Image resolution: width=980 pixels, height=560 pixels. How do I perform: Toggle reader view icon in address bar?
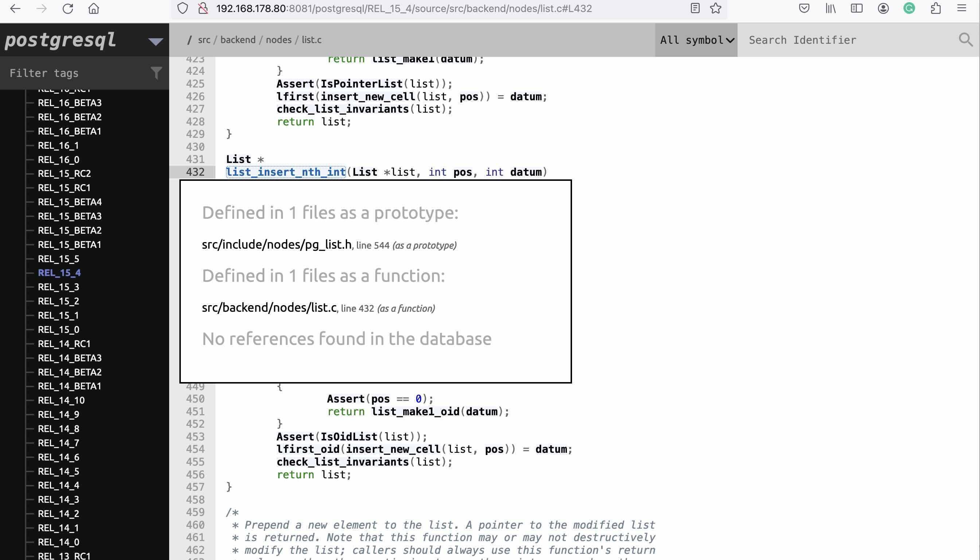[x=695, y=8]
